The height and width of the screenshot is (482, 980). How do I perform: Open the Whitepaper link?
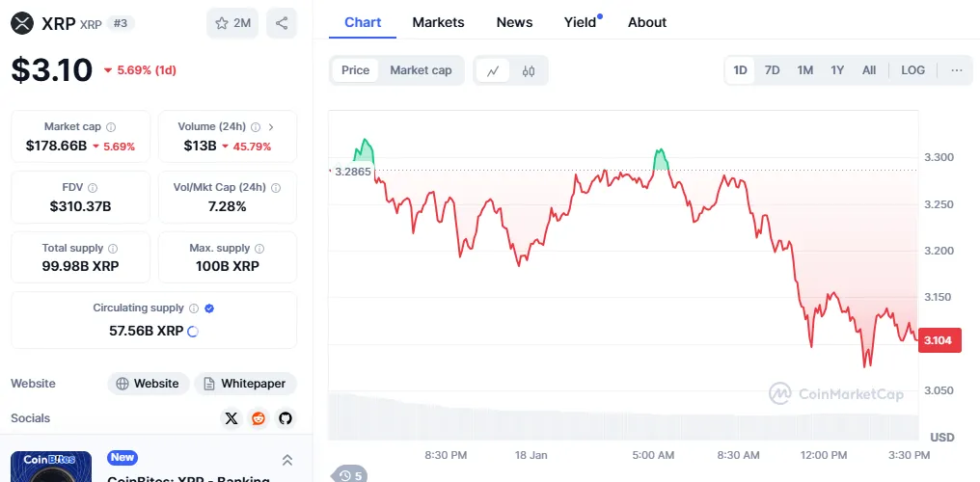coord(245,384)
